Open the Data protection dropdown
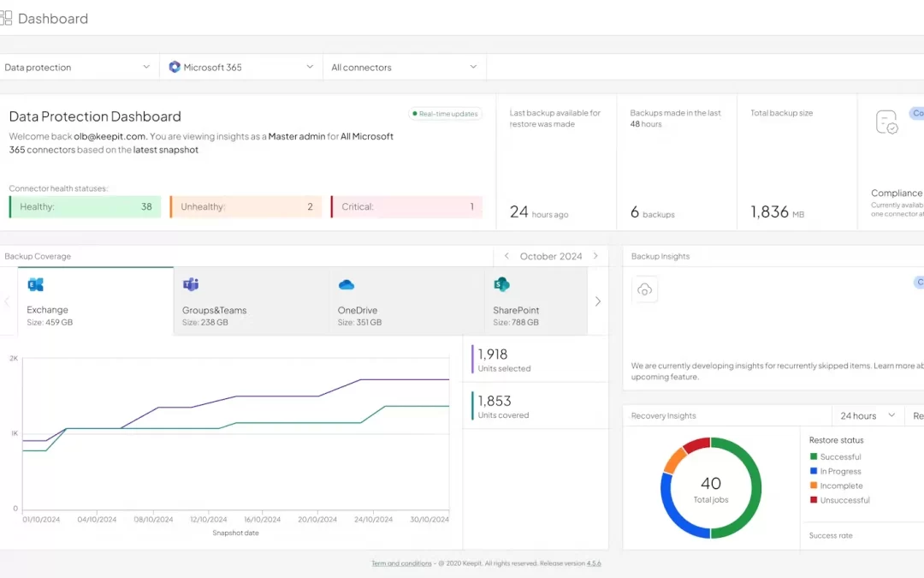Screen dimensions: 924x578 [79, 67]
